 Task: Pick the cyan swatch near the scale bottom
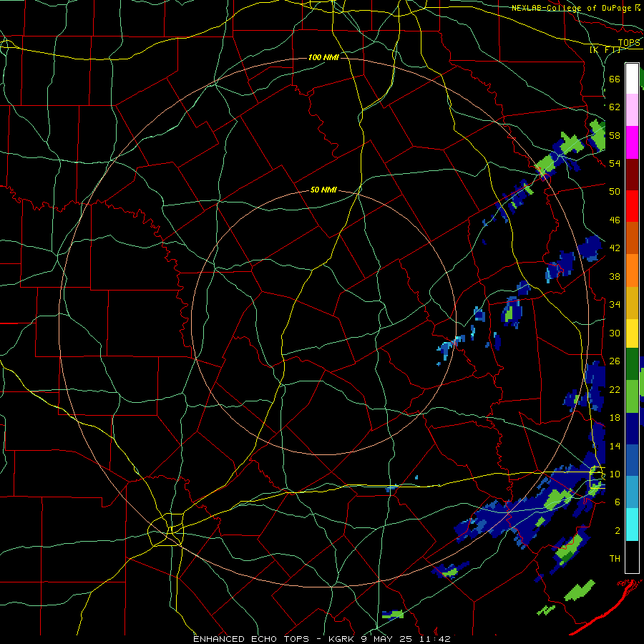tap(632, 525)
